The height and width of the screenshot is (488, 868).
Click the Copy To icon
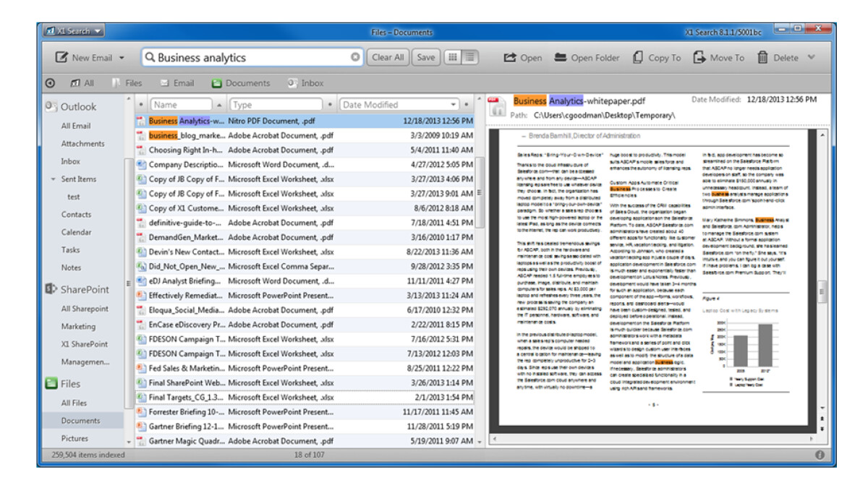click(637, 58)
